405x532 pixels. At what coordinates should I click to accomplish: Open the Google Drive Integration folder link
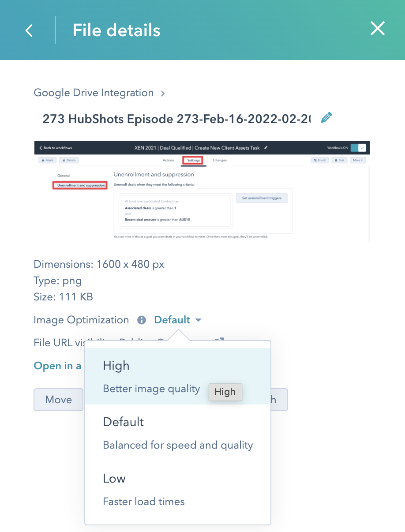pos(94,93)
